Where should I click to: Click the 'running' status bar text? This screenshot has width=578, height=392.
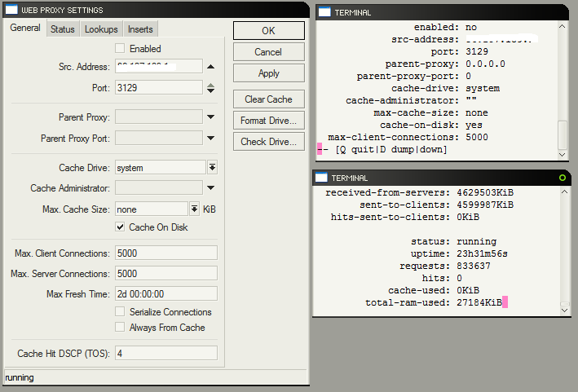[20, 377]
